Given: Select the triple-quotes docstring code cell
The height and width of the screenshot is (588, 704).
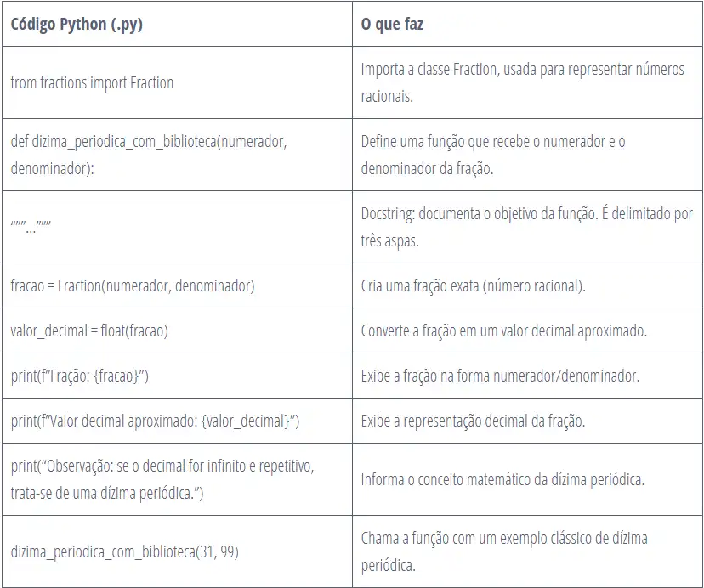Looking at the screenshot, I should tap(31, 227).
